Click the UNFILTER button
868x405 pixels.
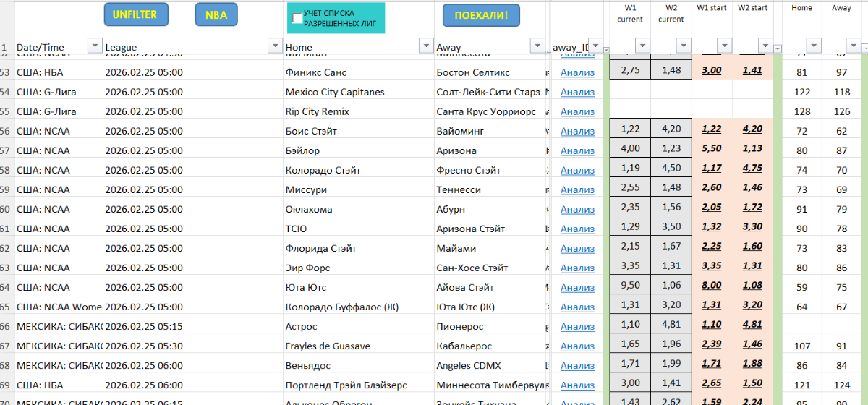pos(135,14)
